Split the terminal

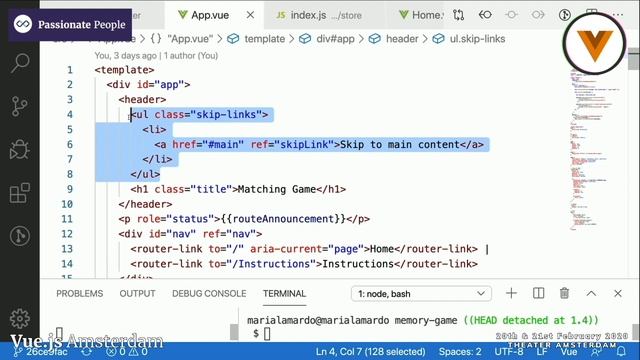(x=538, y=293)
